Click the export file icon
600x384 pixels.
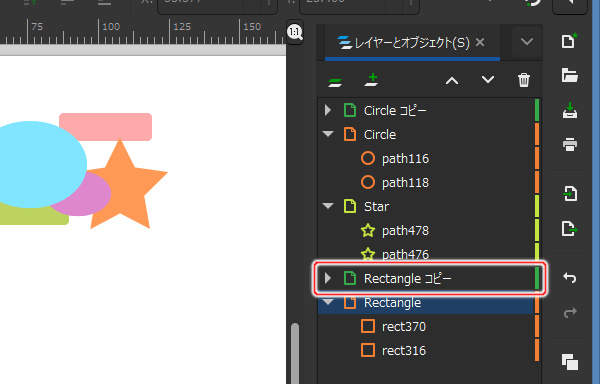tap(570, 228)
